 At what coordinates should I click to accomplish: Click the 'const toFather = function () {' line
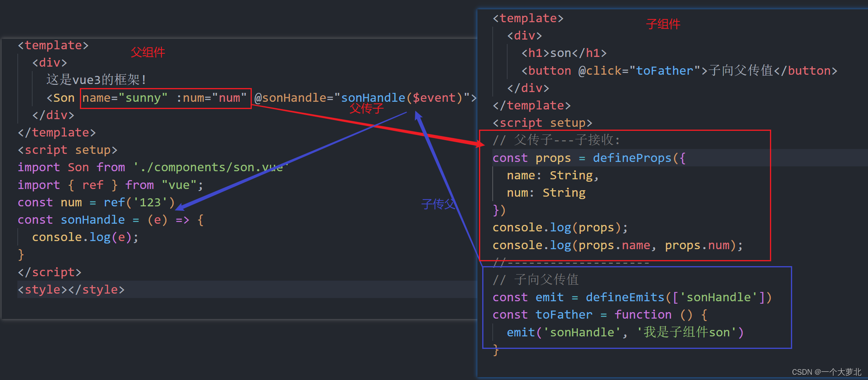point(600,315)
